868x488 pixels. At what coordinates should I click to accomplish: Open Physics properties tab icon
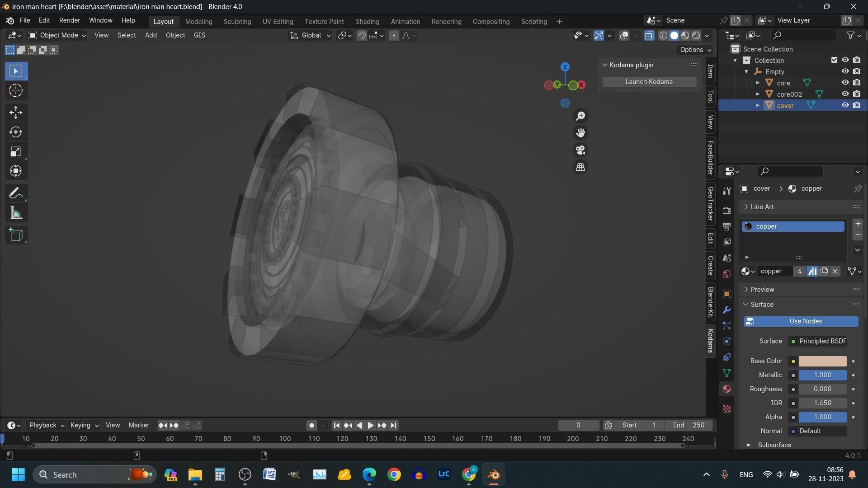tap(726, 342)
